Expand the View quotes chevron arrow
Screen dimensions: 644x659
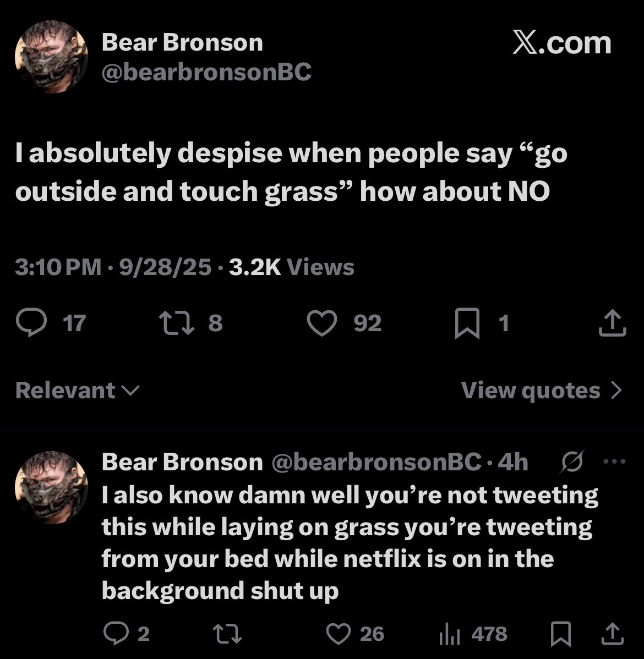pos(616,391)
